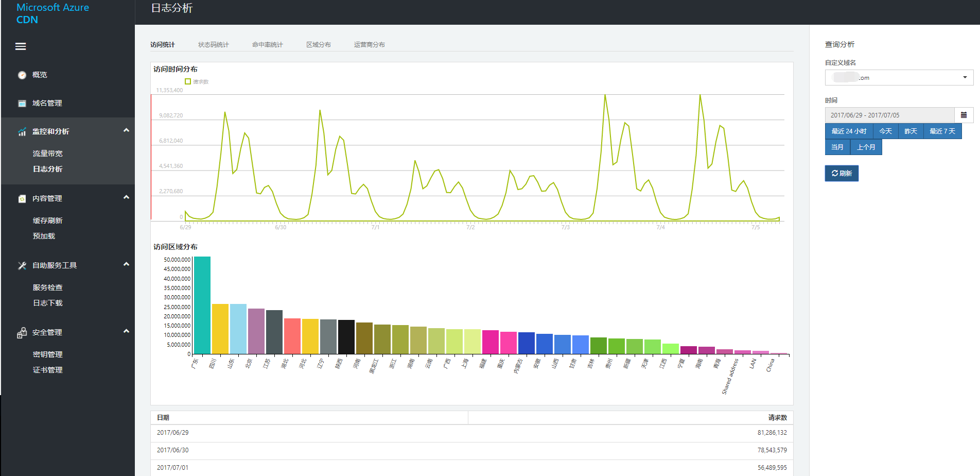Click the 刷新 refresh button
Screen dimensions: 980x476
(842, 174)
